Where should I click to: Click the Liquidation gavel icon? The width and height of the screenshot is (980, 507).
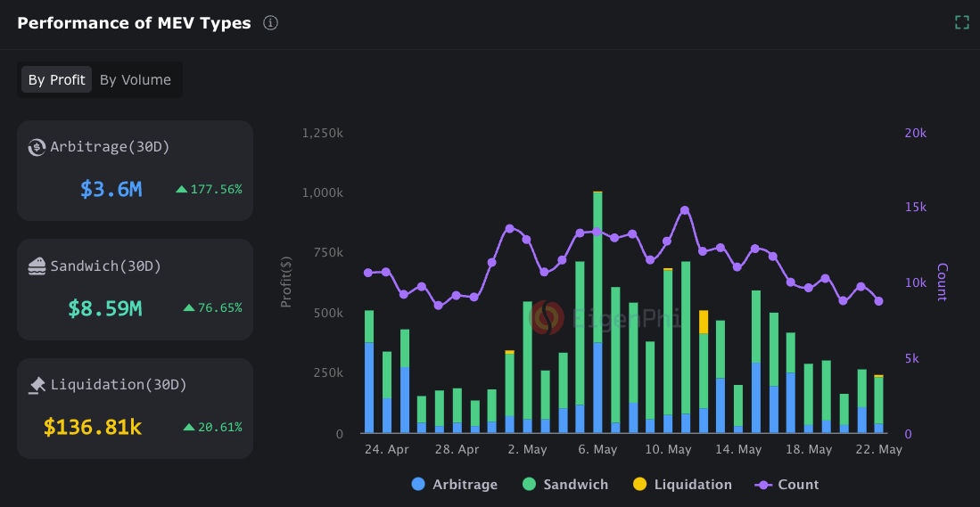[37, 385]
